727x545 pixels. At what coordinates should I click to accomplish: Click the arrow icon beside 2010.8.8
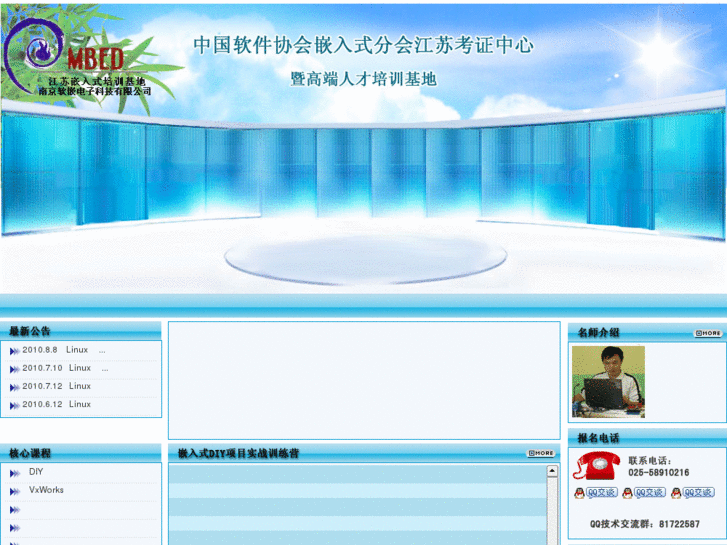point(14,352)
